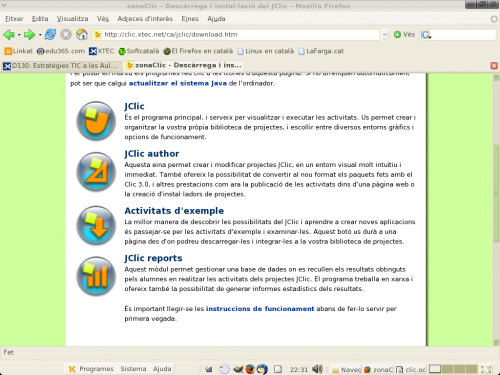
Task: Open the 'instruccions de funcionament' link
Action: 260,309
